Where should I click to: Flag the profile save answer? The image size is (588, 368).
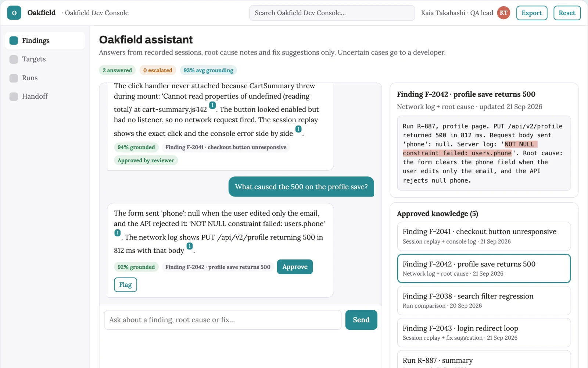tap(125, 285)
